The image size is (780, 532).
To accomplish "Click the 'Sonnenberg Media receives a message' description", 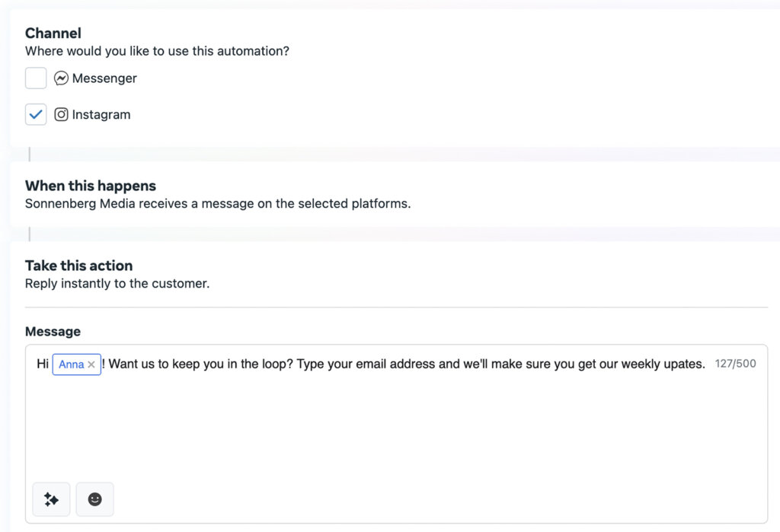I will pos(217,204).
